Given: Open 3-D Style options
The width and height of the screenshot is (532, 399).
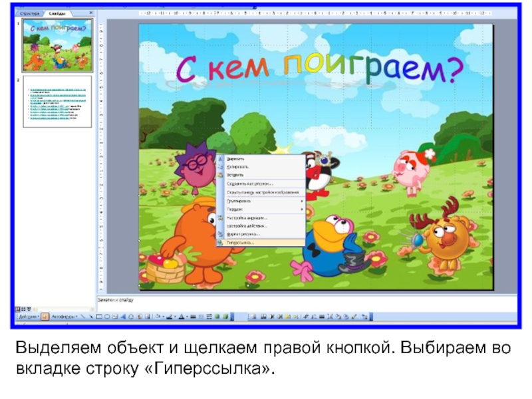Looking at the screenshot, I should coord(225,317).
